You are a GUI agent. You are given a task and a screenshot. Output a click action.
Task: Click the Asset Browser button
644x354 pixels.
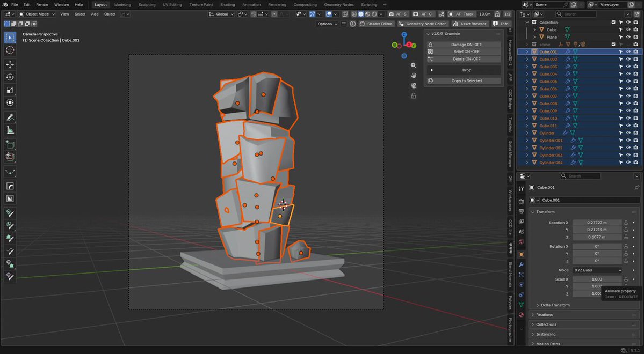click(x=469, y=24)
